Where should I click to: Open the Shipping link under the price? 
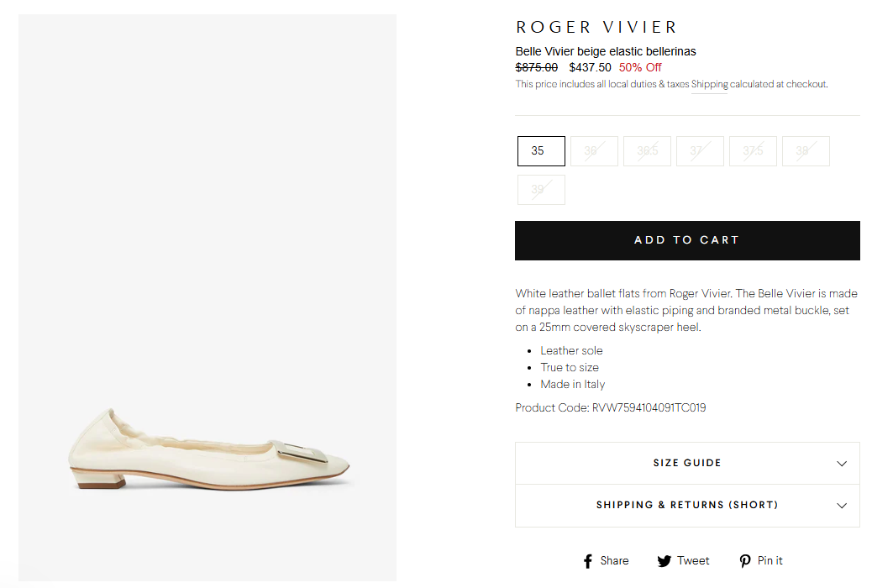(x=709, y=84)
